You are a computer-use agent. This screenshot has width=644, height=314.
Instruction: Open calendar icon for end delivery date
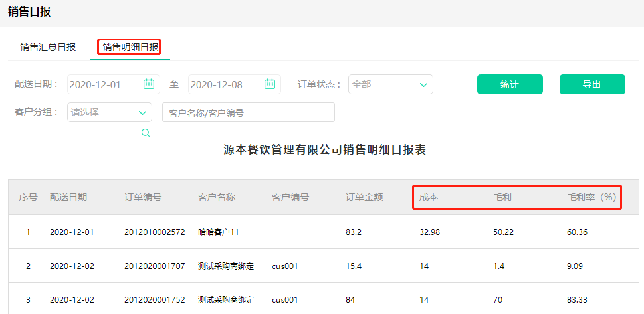pyautogui.click(x=270, y=84)
